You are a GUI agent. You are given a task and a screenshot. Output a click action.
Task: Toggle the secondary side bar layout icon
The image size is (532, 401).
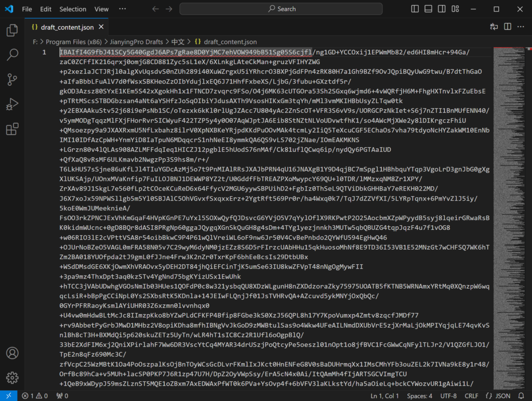(x=442, y=9)
